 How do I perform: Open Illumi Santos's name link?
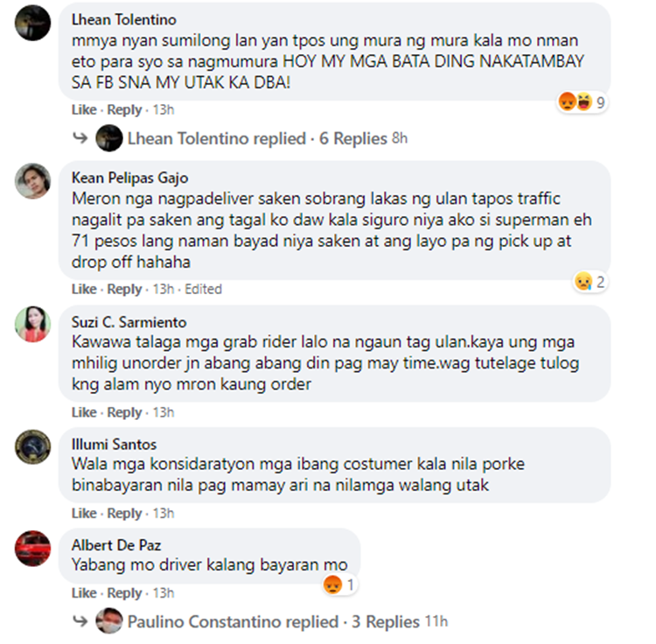click(x=114, y=444)
